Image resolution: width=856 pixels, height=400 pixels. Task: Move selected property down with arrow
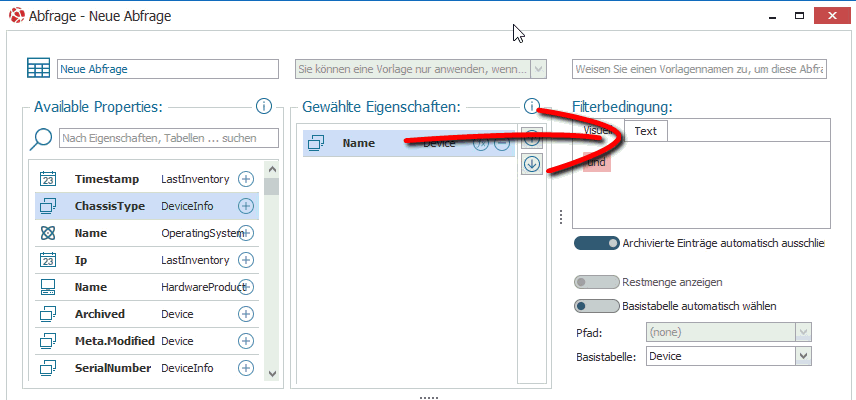click(x=531, y=164)
